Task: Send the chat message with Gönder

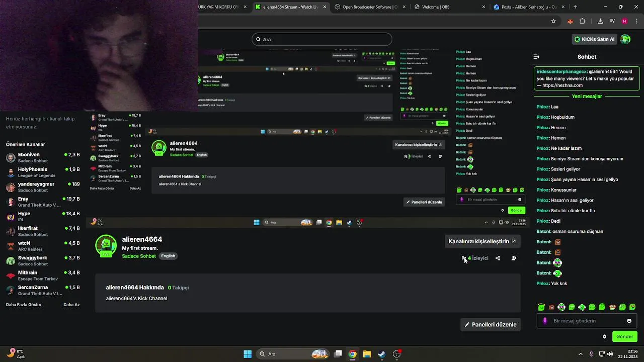Action: point(624,337)
